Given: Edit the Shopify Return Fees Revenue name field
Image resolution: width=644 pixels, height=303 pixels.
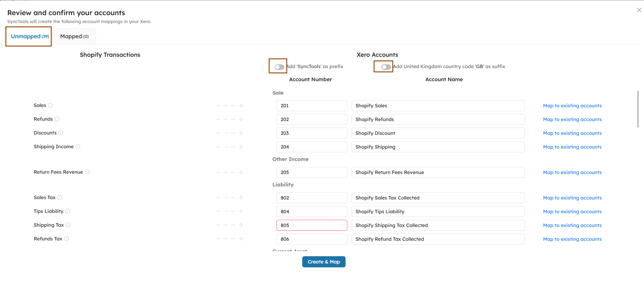Looking at the screenshot, I should 438,172.
